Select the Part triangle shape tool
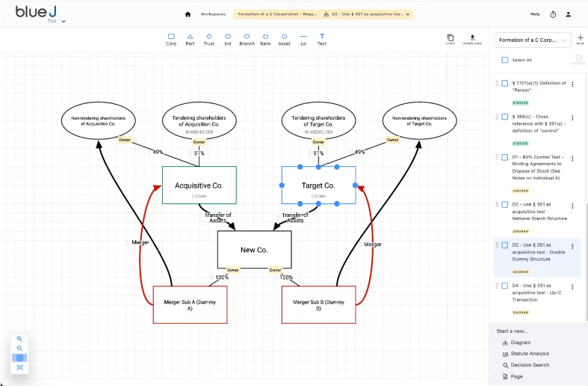588x386 pixels. (x=190, y=40)
